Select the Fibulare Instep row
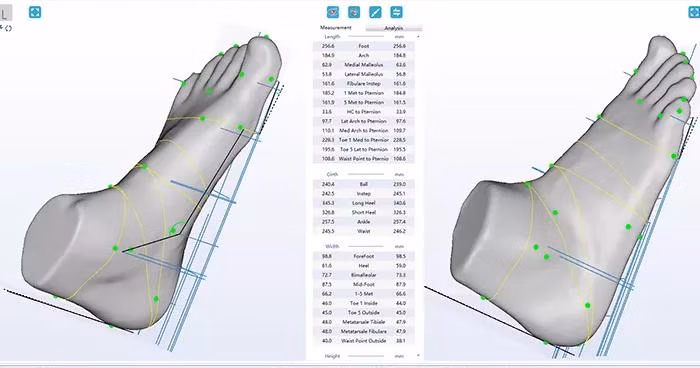The image size is (700, 368). click(x=363, y=84)
